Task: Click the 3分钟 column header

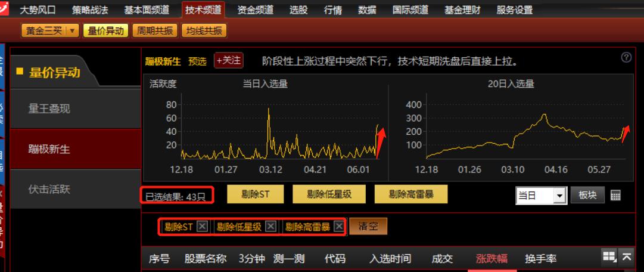Action: click(x=251, y=259)
